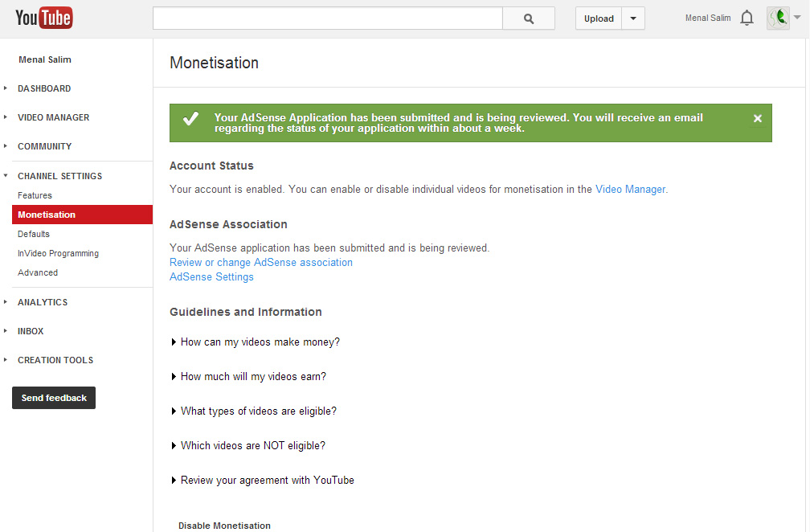Expand the Analytics section arrow
This screenshot has width=810, height=532.
pyautogui.click(x=6, y=301)
